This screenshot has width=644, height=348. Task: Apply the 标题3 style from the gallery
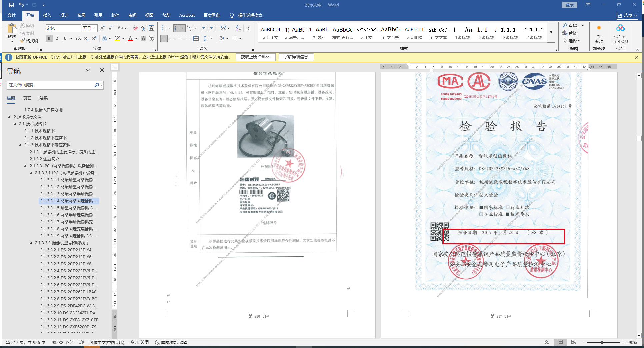tap(318, 33)
